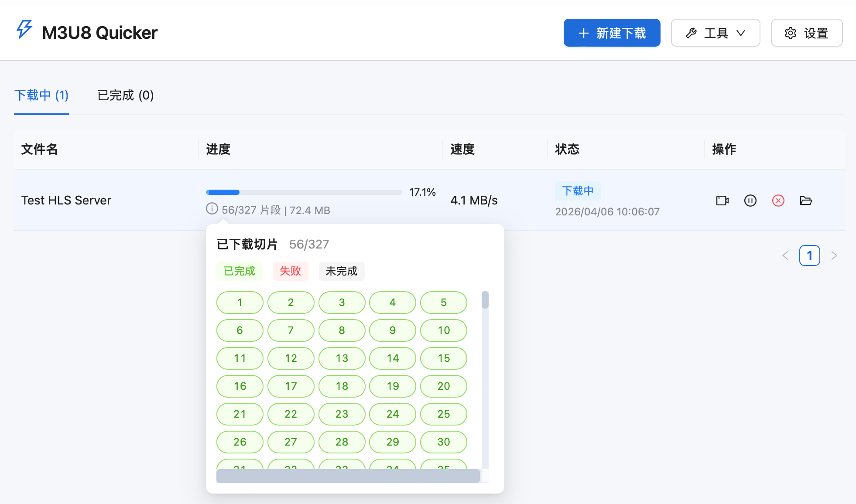
Task: Toggle the 已完成 segment filter
Action: pos(239,271)
